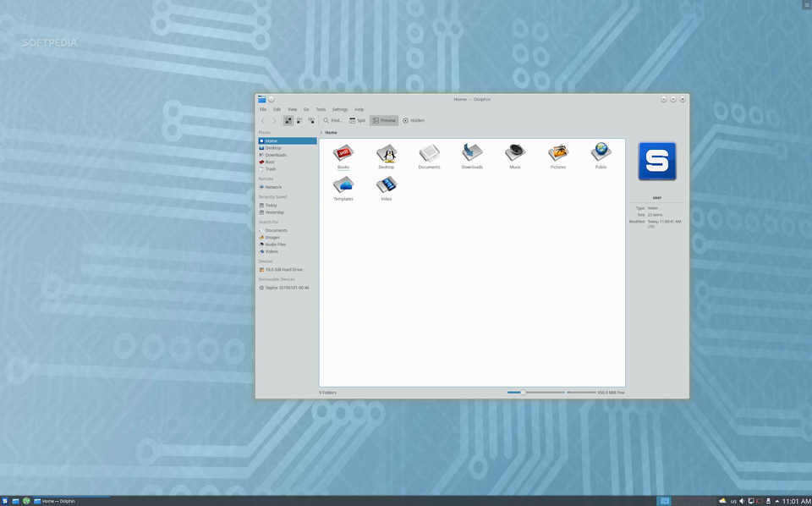812x506 pixels.
Task: Activate Split view in Dolphin
Action: pos(355,120)
